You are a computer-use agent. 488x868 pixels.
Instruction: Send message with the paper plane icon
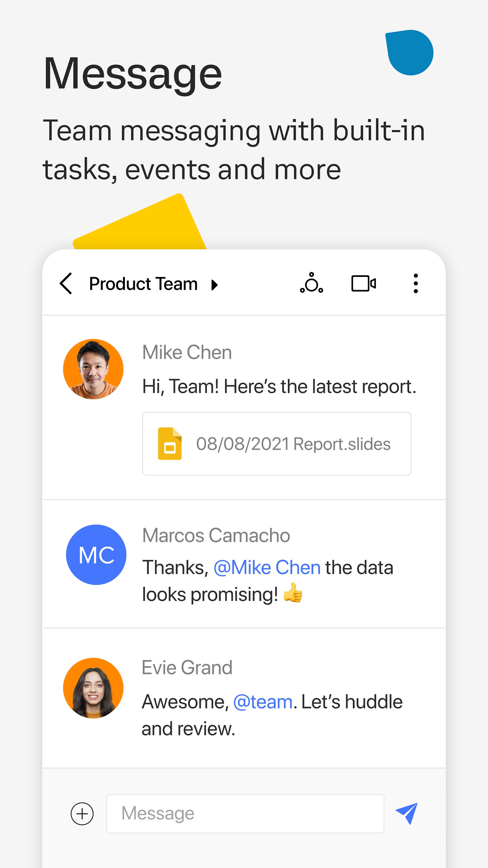click(x=407, y=813)
